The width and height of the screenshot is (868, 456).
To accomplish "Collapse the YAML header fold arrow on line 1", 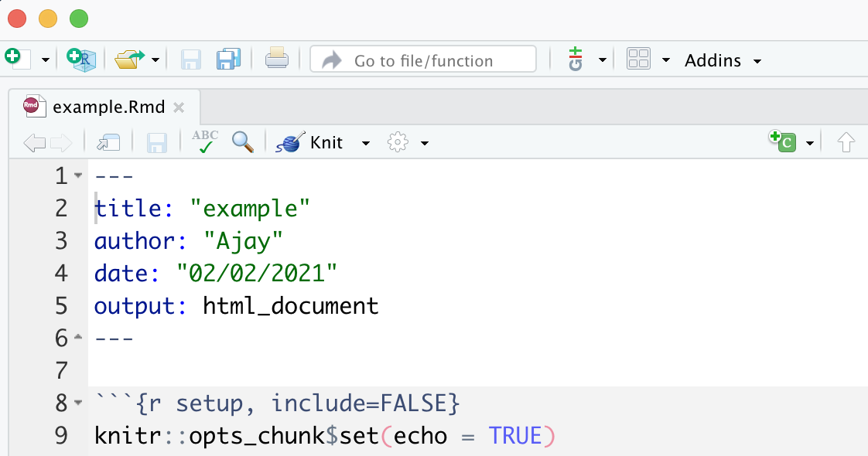I will coord(78,175).
